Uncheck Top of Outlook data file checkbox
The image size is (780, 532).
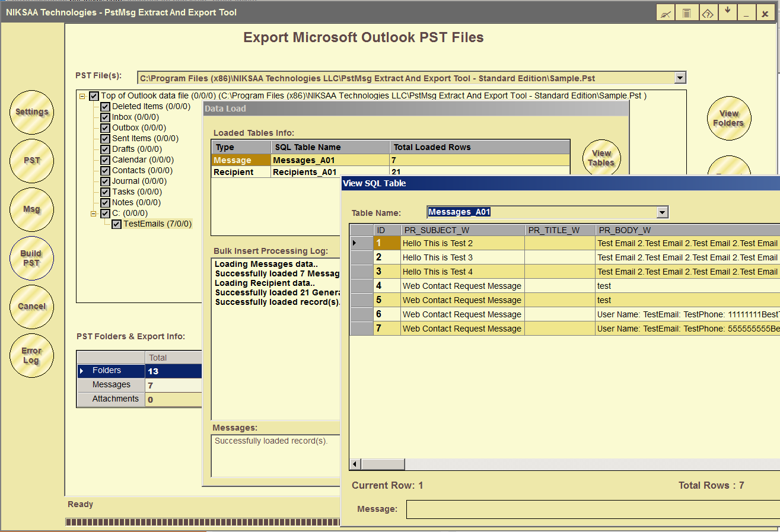coord(94,95)
